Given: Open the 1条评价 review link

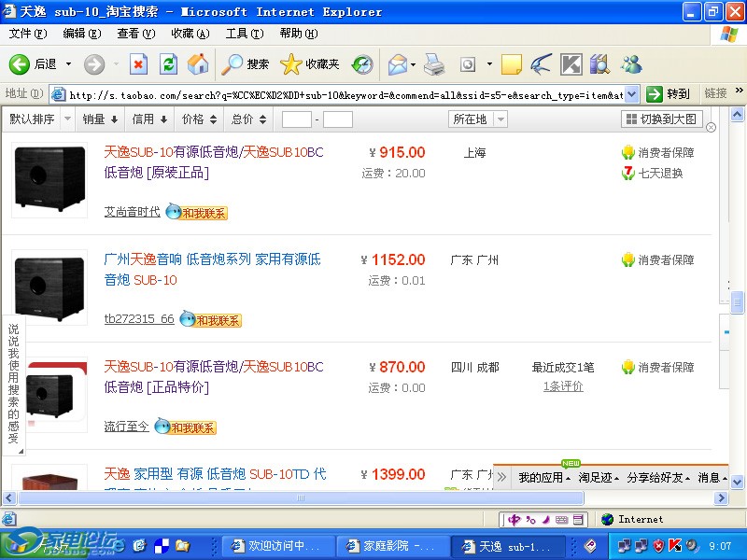Looking at the screenshot, I should pos(563,386).
